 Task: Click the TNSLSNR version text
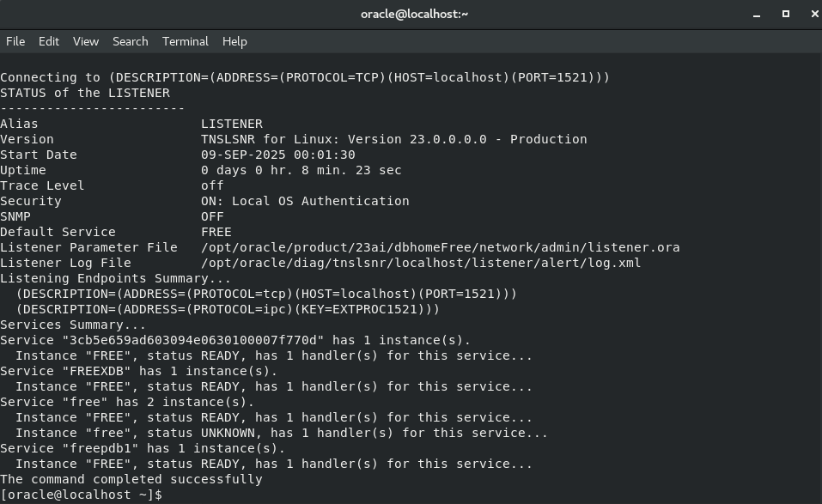coord(393,139)
